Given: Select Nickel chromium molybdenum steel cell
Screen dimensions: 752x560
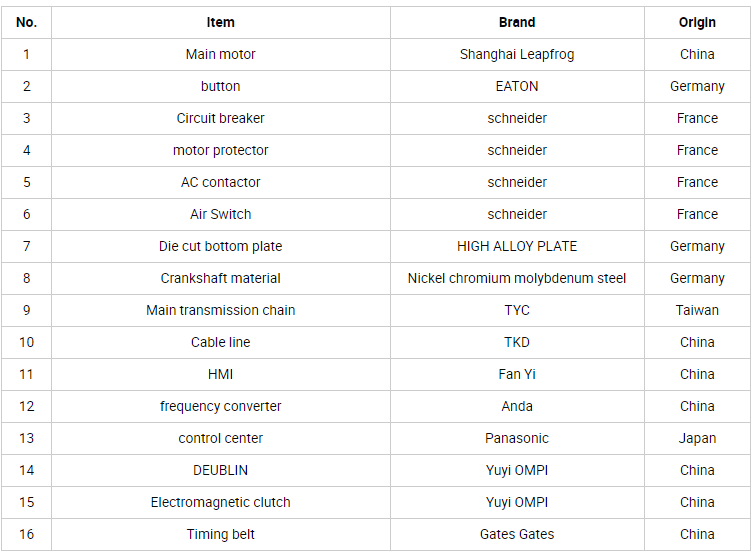Looking at the screenshot, I should click(x=517, y=279).
